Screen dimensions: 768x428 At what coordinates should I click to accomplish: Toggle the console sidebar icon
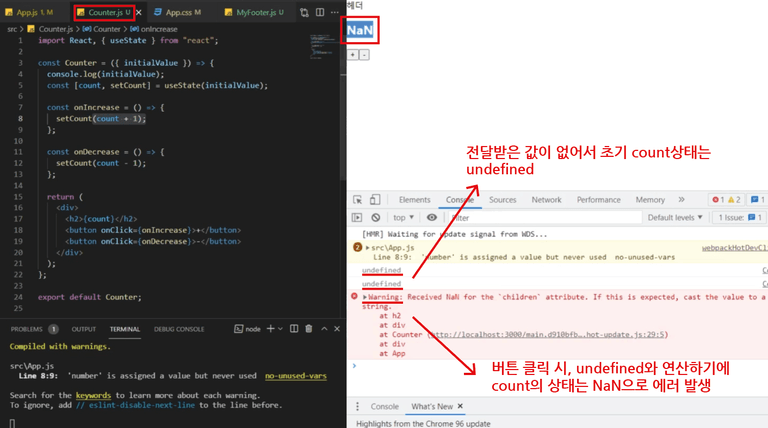(x=357, y=217)
